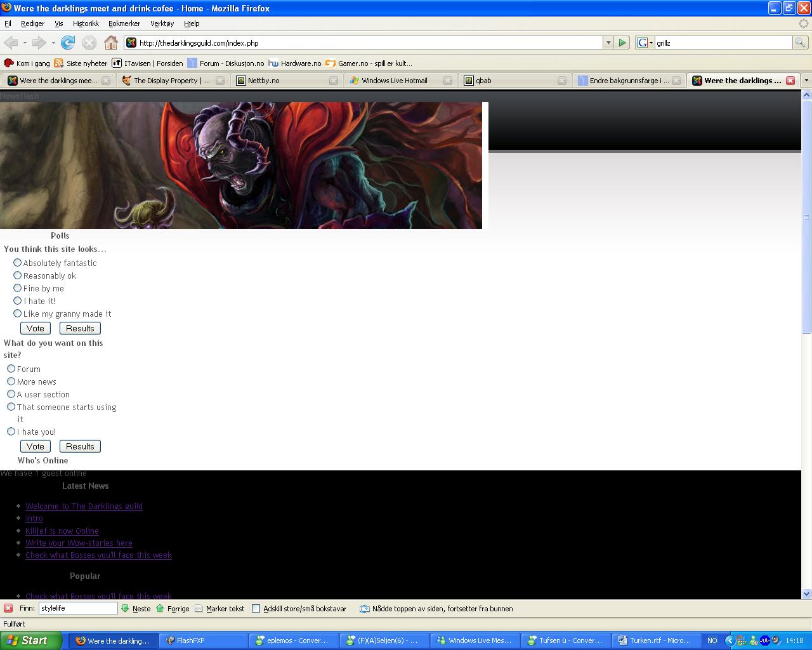Open the Rediger menu
The image size is (812, 650).
click(32, 23)
